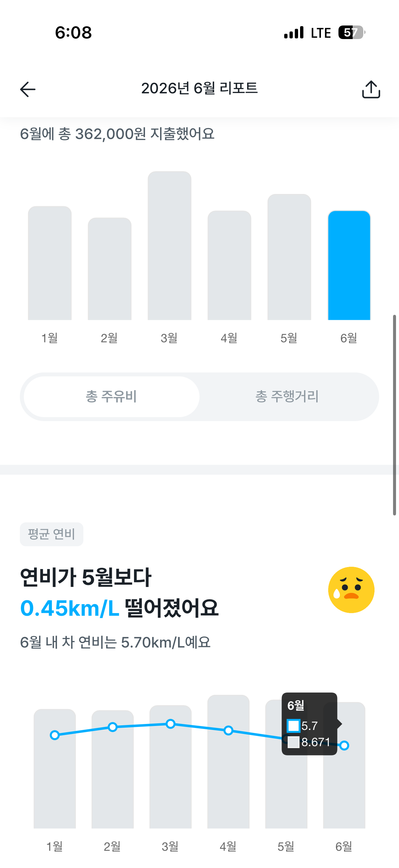Tap the 4월 fuel efficiency line point
The image size is (399, 868).
coord(228,730)
